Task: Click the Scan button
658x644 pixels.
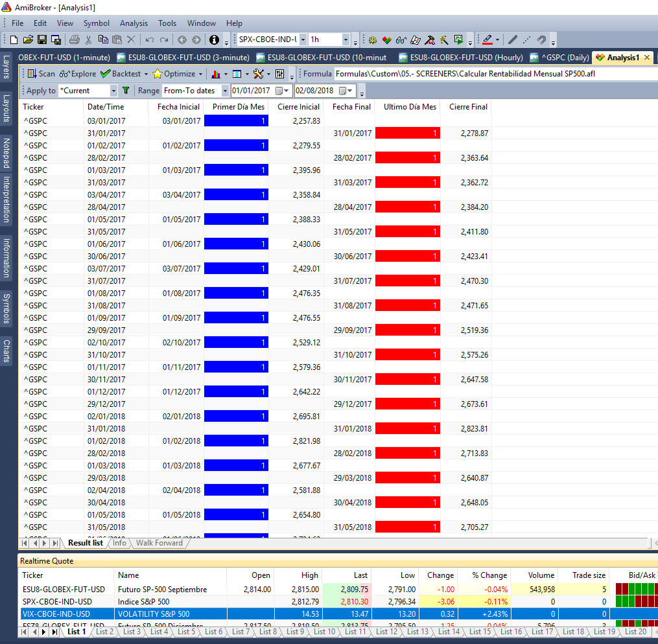Action: [41, 74]
